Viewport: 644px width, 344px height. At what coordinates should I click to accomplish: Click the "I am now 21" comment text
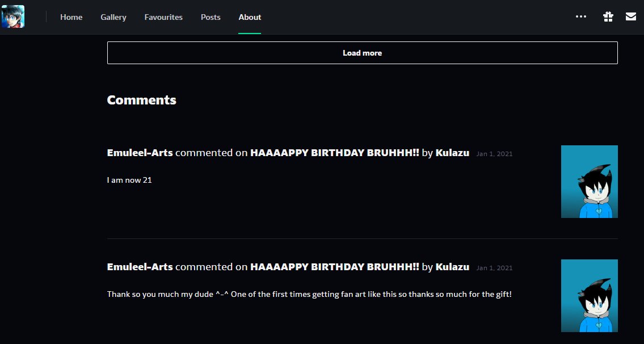pos(129,180)
